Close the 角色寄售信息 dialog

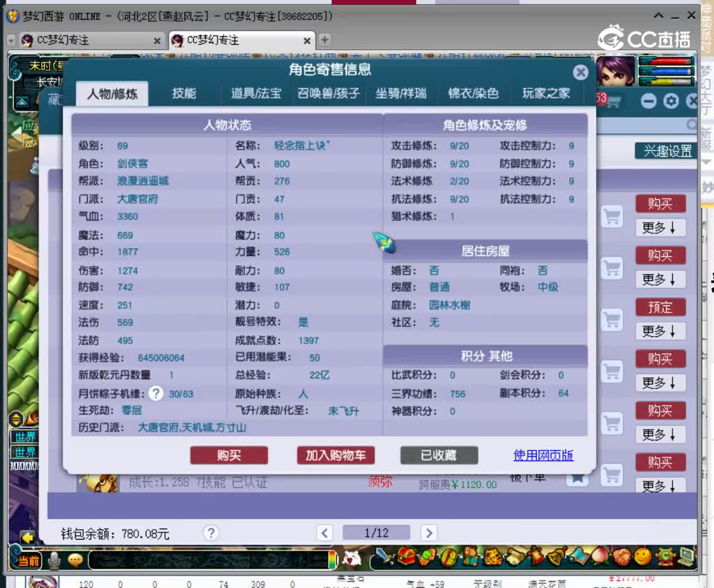(x=581, y=72)
